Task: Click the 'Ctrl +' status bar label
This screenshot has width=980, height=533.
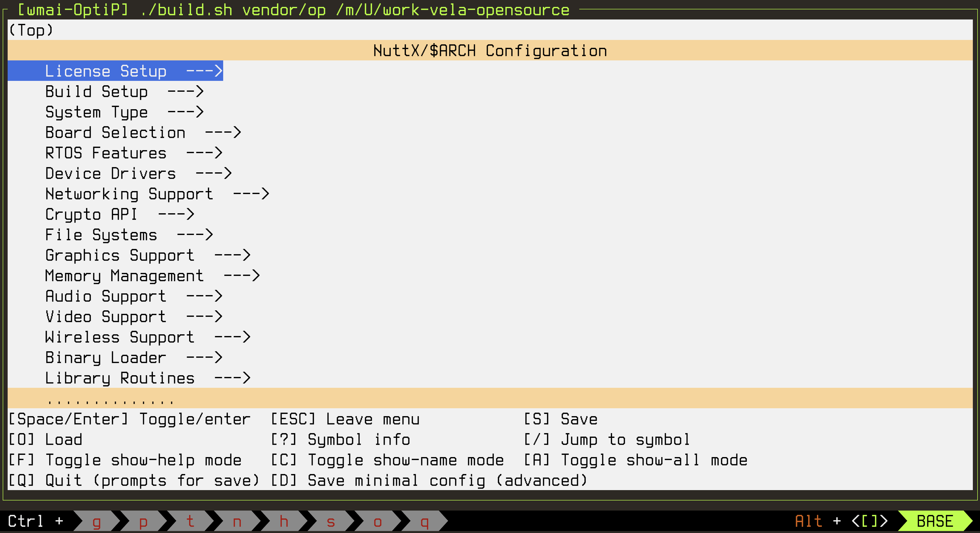Action: click(36, 521)
